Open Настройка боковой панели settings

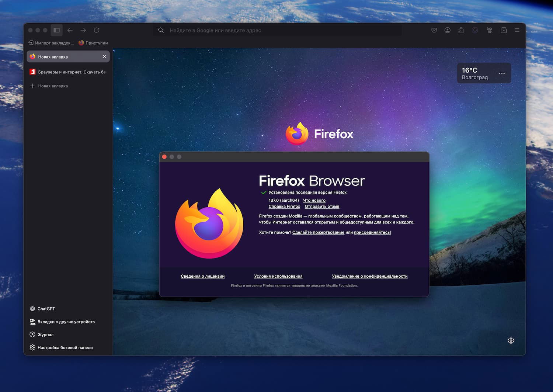pos(61,347)
